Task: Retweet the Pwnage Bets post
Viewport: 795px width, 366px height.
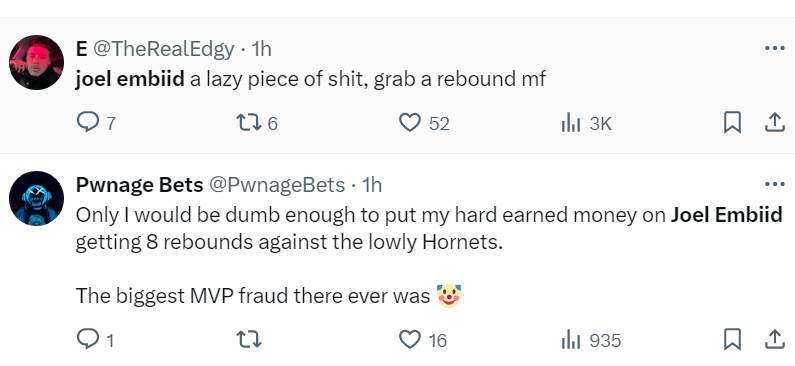Action: pos(249,340)
